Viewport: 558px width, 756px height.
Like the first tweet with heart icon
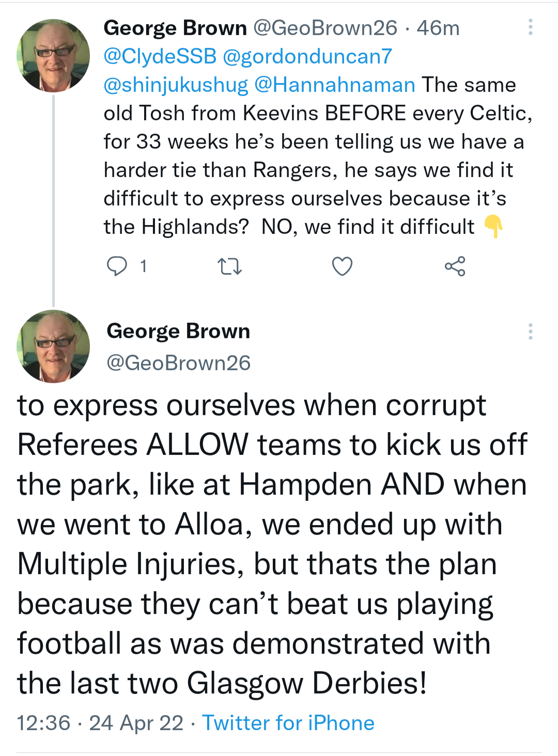342,266
